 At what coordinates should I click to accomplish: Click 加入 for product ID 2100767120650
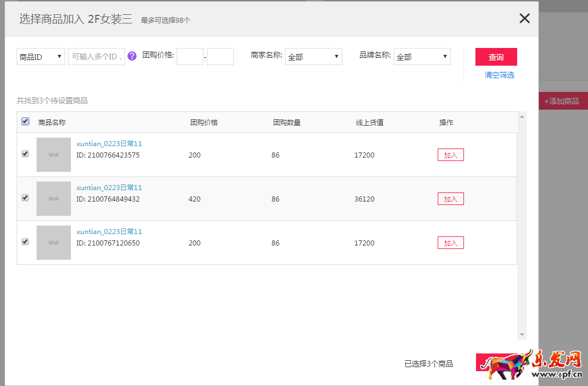(450, 242)
